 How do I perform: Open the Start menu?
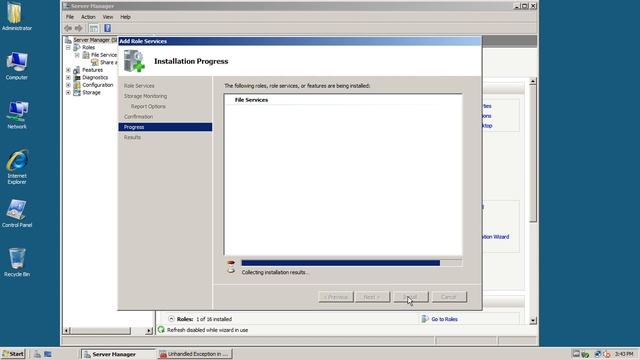point(13,354)
